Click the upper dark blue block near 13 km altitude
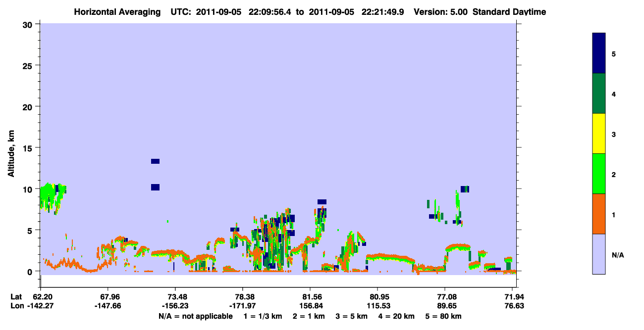The width and height of the screenshot is (644, 330). pos(155,161)
